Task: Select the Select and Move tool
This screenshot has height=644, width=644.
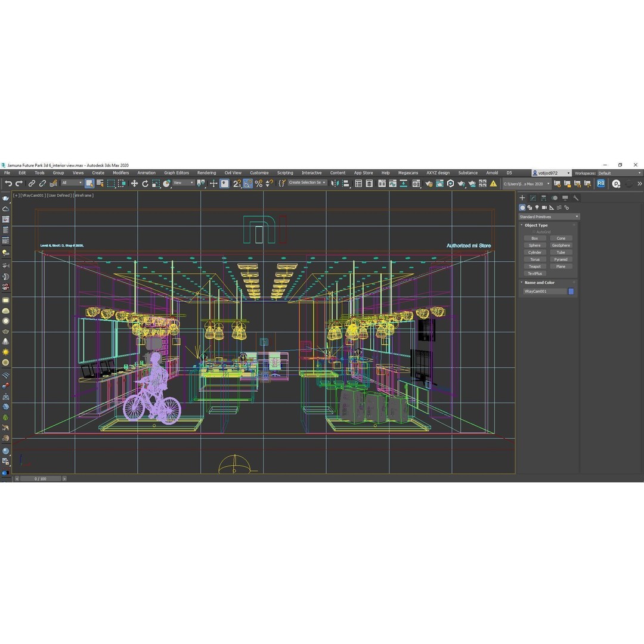Action: 134,183
